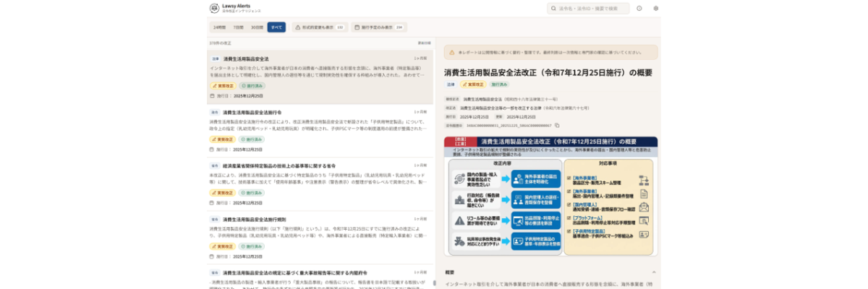This screenshot has width=868, height=289.
Task: Click the warning icon in the disclaimer banner
Action: coord(452,52)
